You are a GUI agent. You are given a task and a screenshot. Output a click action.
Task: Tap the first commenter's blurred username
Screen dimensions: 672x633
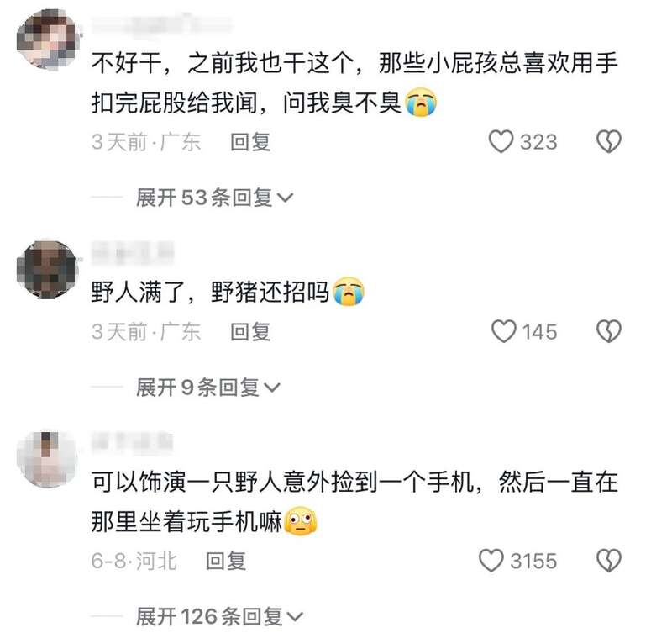[x=160, y=24]
